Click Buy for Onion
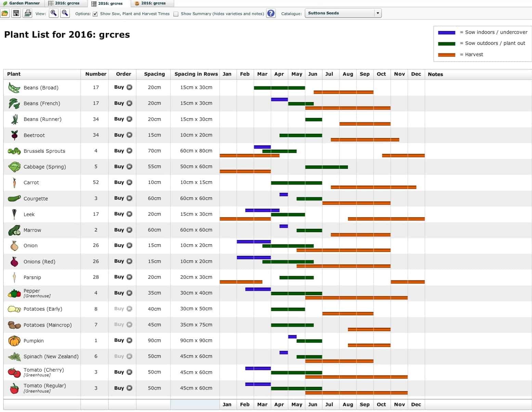The image size is (532, 412). [123, 245]
